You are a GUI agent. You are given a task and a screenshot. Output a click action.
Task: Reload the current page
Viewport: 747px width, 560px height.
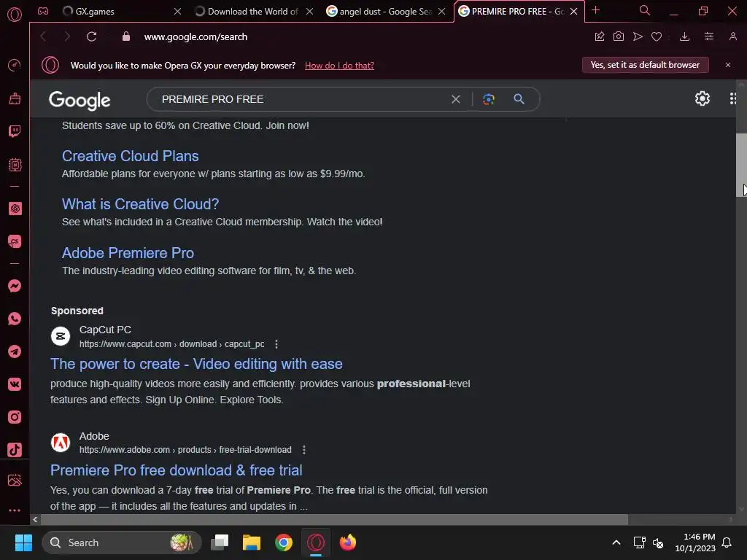[x=91, y=36]
